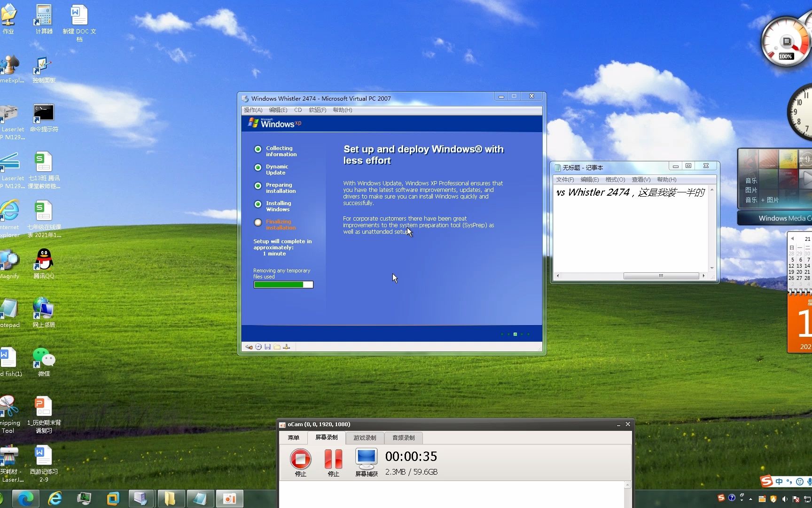
Task: Click the Dynamic Update step bullet
Action: coord(258,167)
